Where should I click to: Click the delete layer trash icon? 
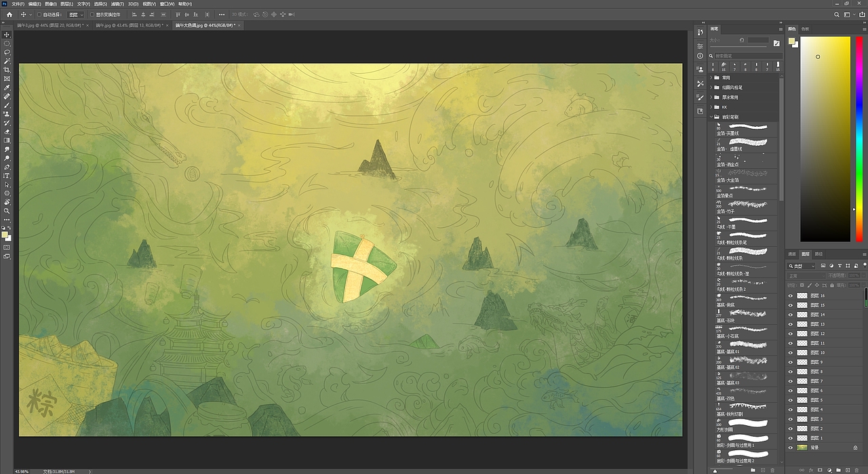coord(857,469)
